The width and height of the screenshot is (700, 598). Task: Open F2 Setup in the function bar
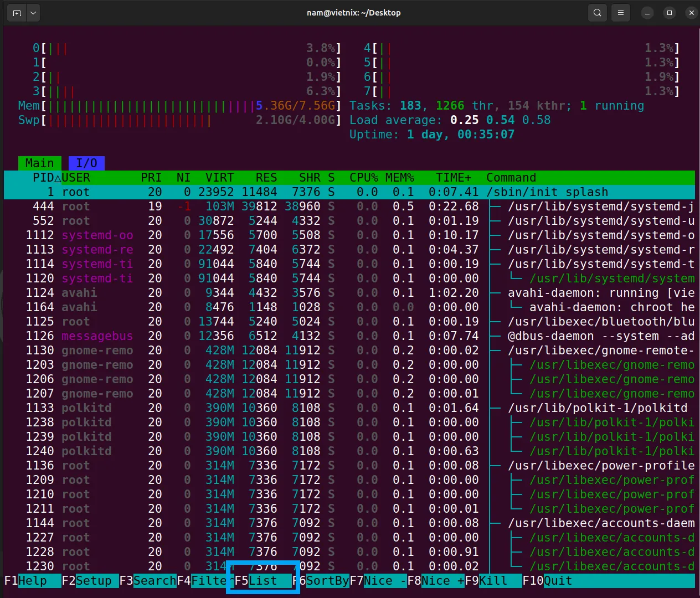pyautogui.click(x=90, y=581)
